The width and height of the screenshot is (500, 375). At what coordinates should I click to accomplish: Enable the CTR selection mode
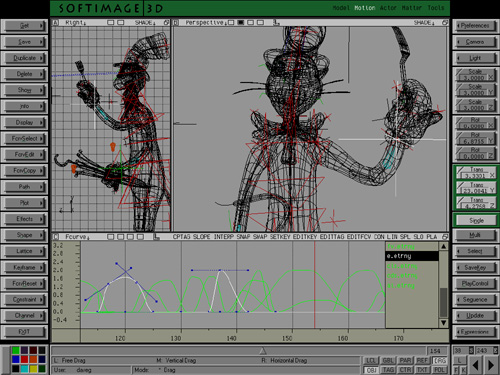pyautogui.click(x=405, y=370)
